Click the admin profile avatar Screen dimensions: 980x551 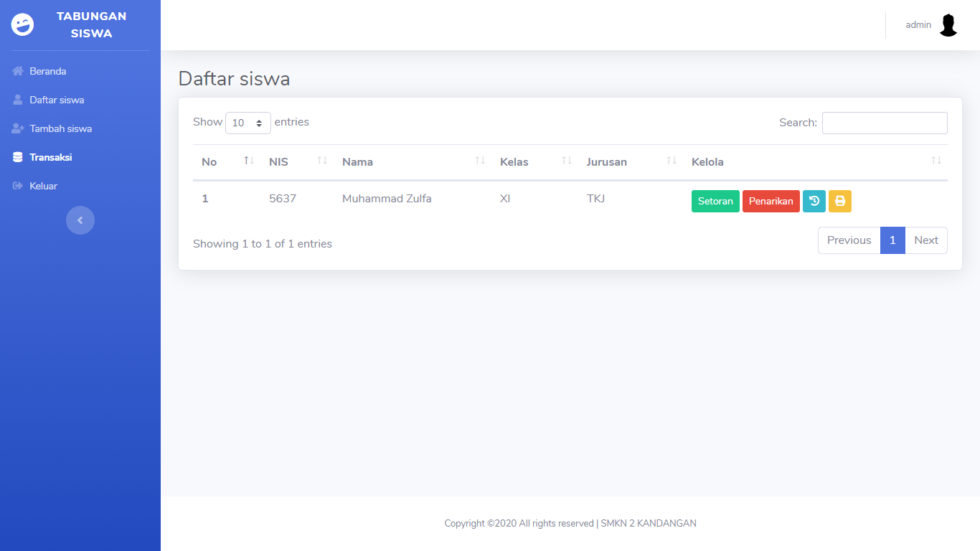tap(948, 25)
